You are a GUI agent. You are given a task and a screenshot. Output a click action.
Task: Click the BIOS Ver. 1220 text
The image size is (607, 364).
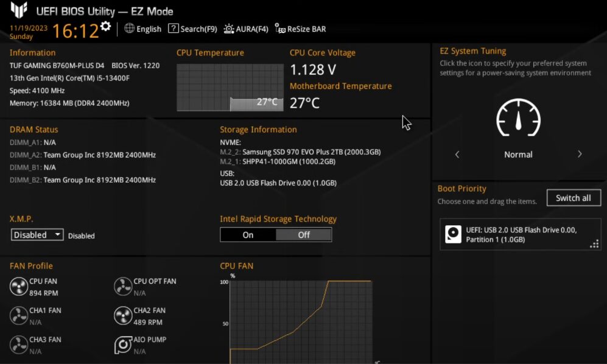point(136,66)
